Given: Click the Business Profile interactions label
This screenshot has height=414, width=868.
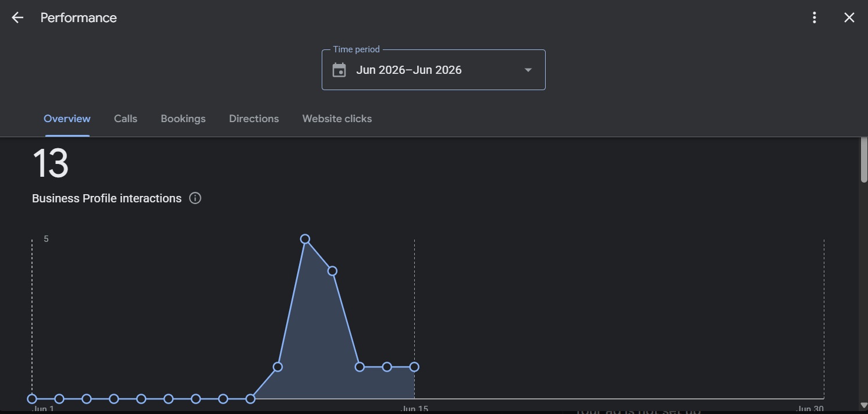Looking at the screenshot, I should click(106, 198).
